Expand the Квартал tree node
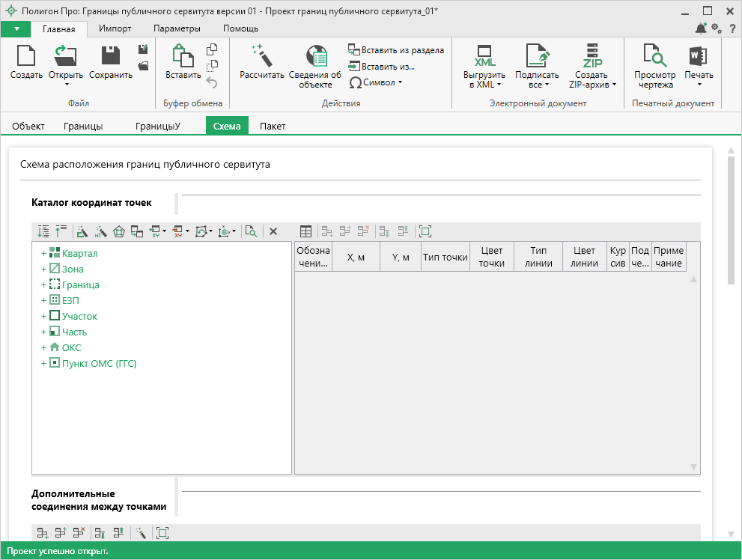This screenshot has height=560, width=742. tap(44, 254)
